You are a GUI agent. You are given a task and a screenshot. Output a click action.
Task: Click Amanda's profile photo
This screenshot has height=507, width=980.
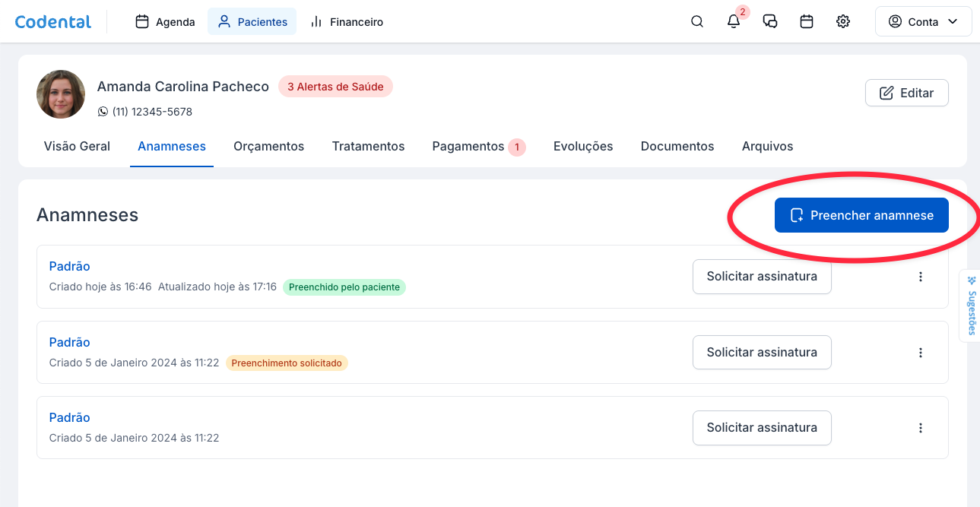[x=61, y=94]
